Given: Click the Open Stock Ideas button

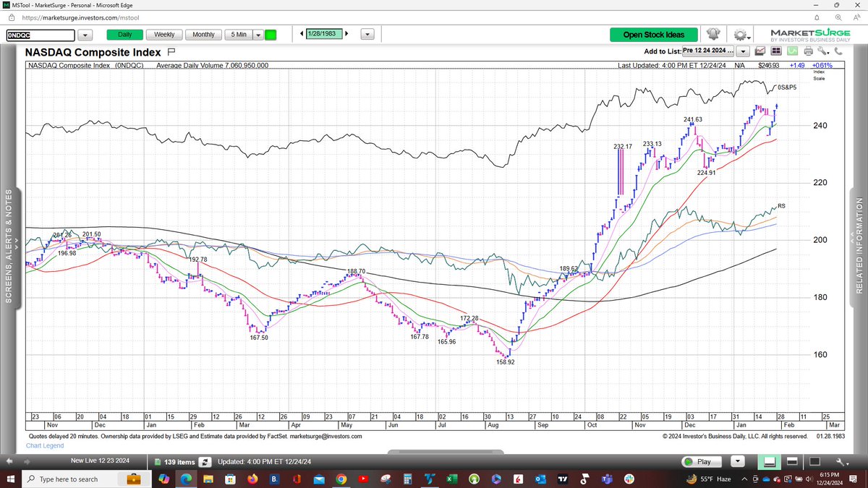Looking at the screenshot, I should pos(654,35).
